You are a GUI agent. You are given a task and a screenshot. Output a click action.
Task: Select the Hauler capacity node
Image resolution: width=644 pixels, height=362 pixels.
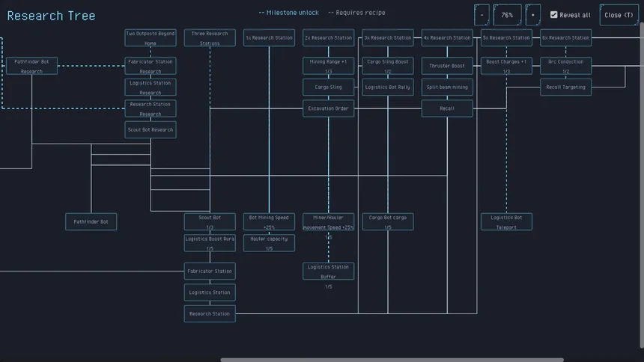pos(269,243)
